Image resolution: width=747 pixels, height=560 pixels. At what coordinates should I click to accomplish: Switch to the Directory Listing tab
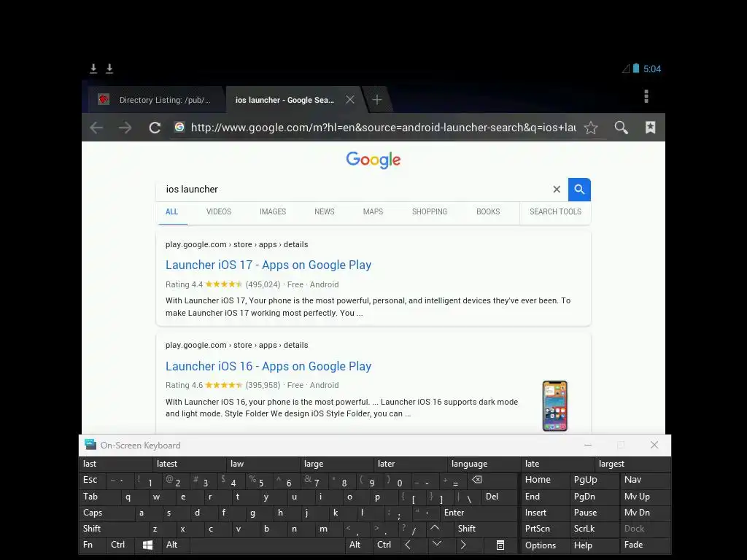pos(158,100)
